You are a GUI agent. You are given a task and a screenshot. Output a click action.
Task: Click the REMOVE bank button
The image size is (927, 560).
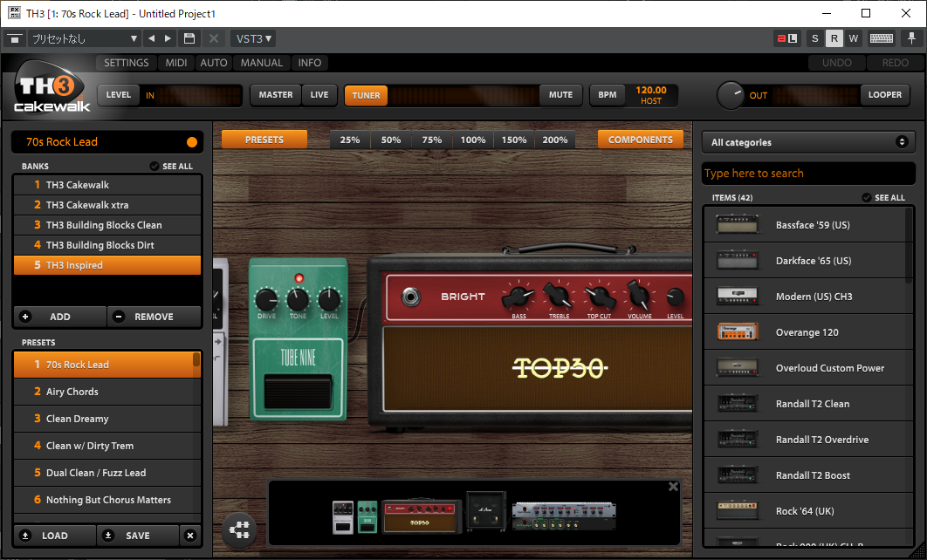[154, 317]
